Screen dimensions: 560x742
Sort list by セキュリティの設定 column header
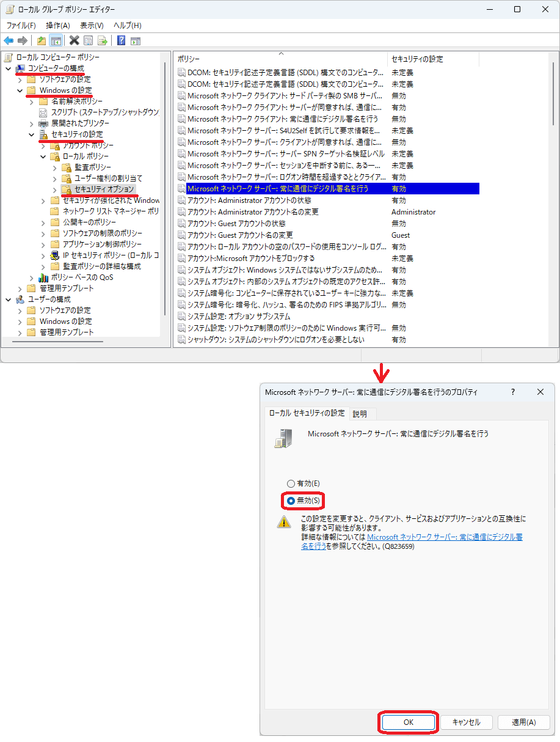417,59
